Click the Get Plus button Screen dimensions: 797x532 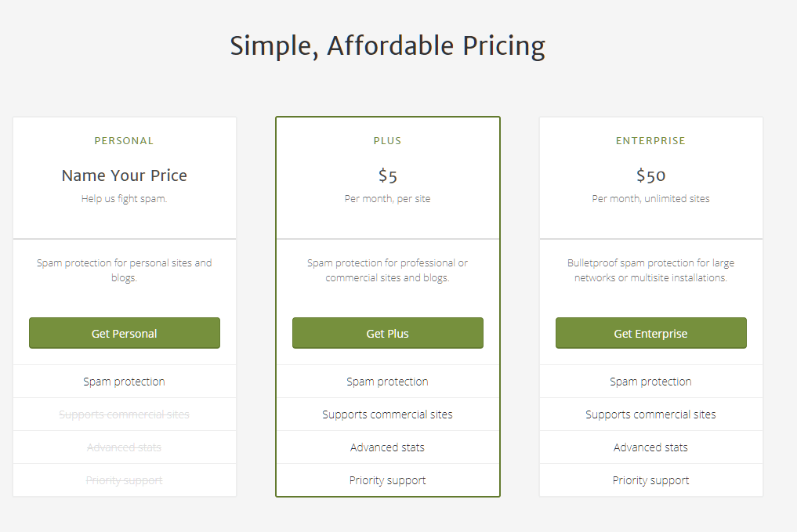pyautogui.click(x=388, y=333)
